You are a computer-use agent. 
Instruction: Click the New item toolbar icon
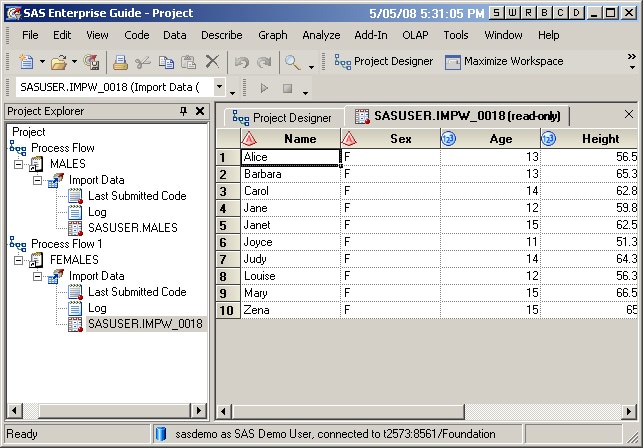[25, 62]
